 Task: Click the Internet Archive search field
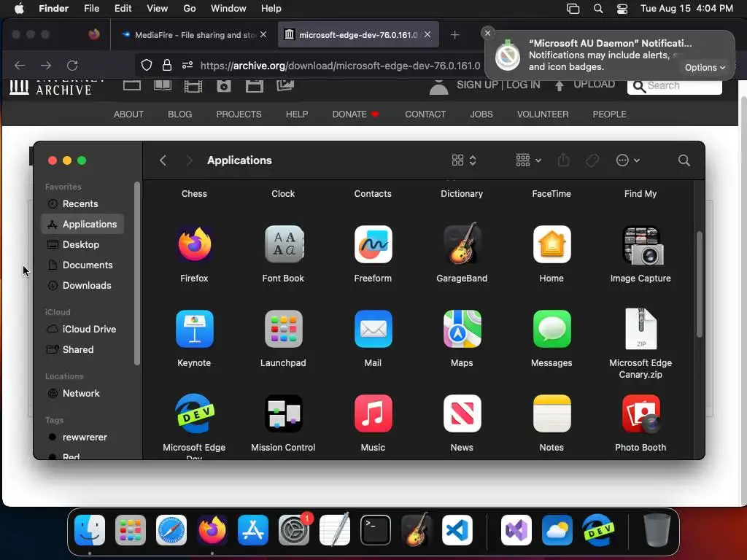(x=675, y=86)
